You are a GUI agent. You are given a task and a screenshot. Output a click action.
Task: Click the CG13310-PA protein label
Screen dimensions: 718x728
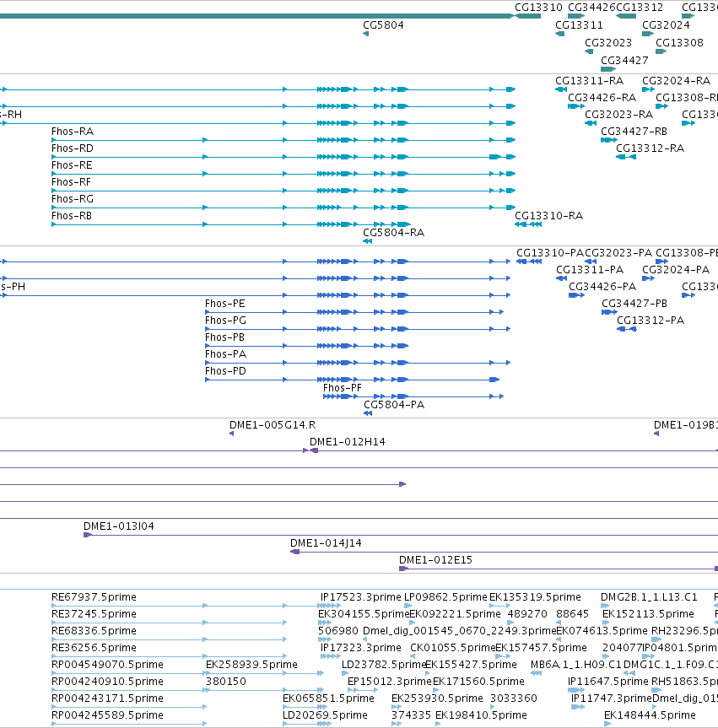550,254
